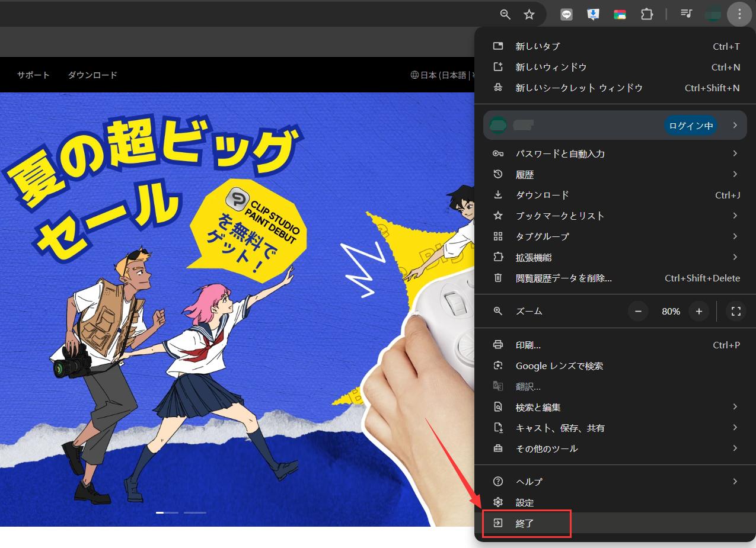Expand the ブックマークとリスト submenu arrow
This screenshot has height=548, width=756.
(x=735, y=216)
